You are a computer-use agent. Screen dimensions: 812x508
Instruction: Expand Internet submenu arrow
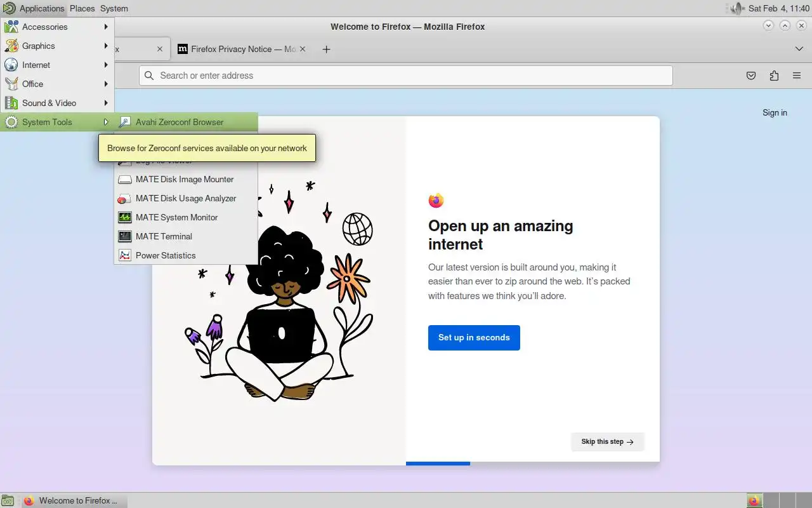coord(106,65)
